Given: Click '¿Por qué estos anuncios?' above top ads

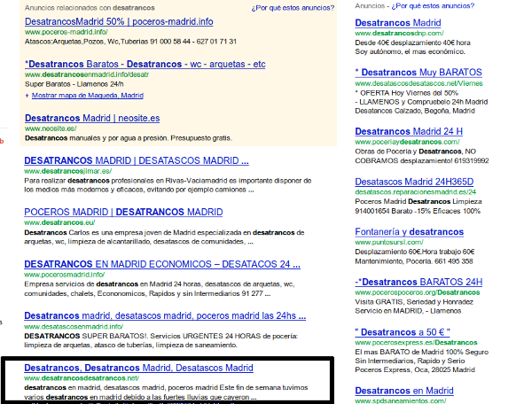Looking at the screenshot, I should [293, 8].
